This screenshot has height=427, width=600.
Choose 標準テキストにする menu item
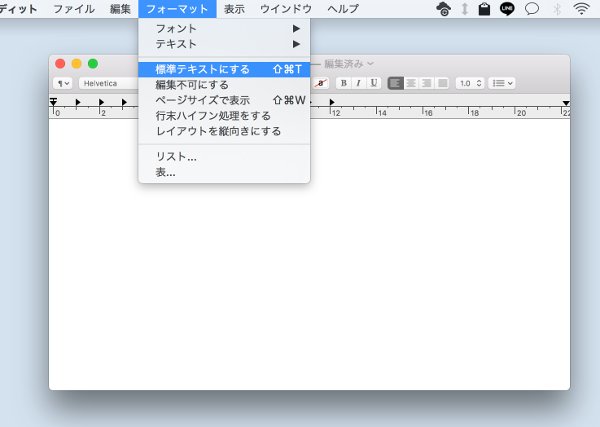click(x=224, y=69)
